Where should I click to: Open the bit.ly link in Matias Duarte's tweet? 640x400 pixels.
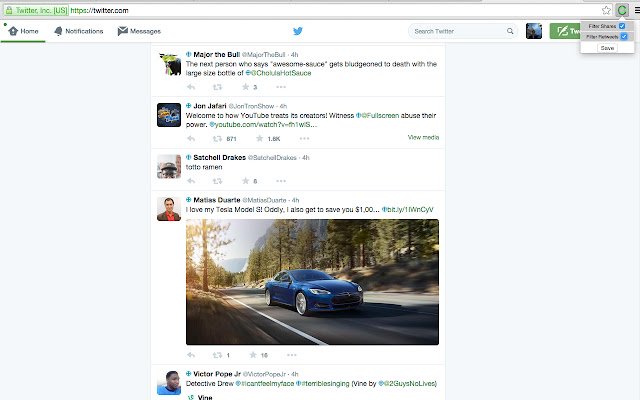410,209
